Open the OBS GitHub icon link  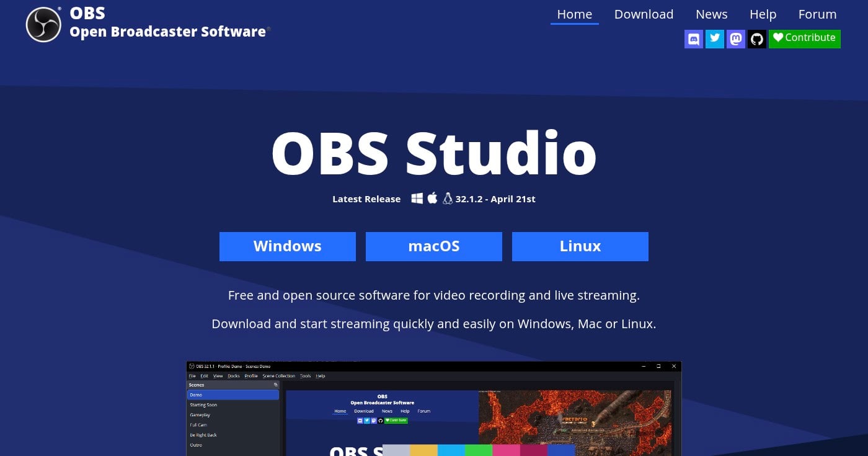(x=757, y=39)
